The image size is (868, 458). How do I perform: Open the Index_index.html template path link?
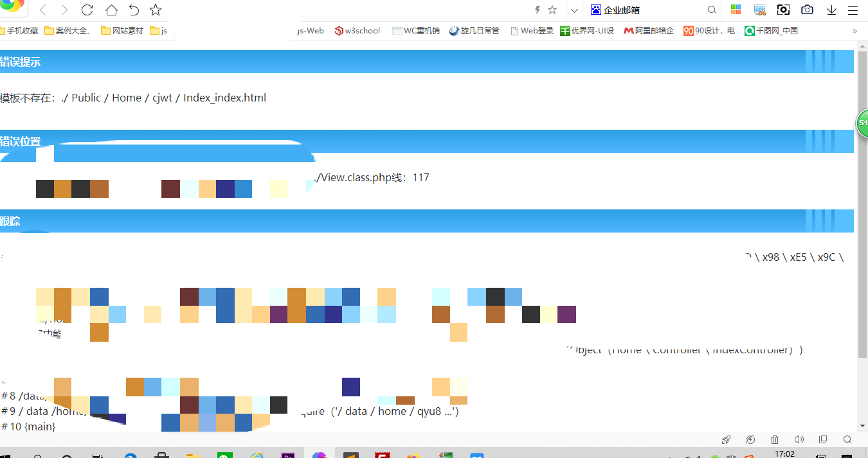[x=224, y=98]
